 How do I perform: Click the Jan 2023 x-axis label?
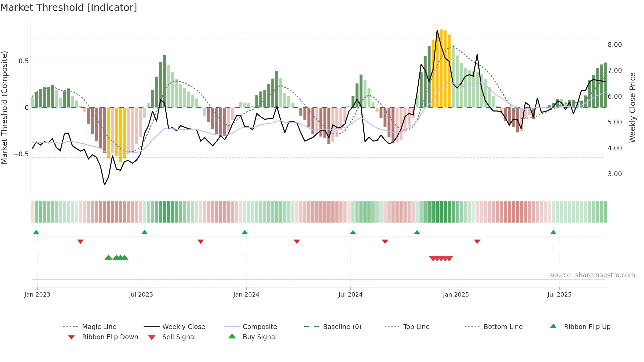[x=37, y=295]
